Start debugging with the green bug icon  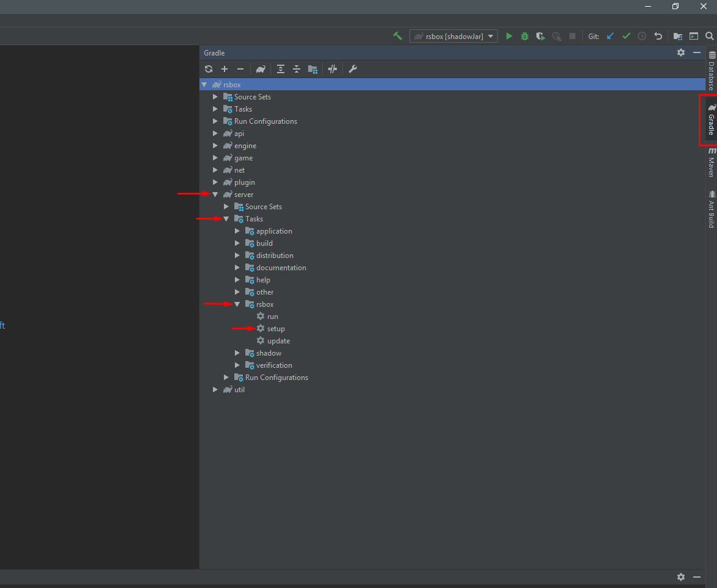(525, 36)
